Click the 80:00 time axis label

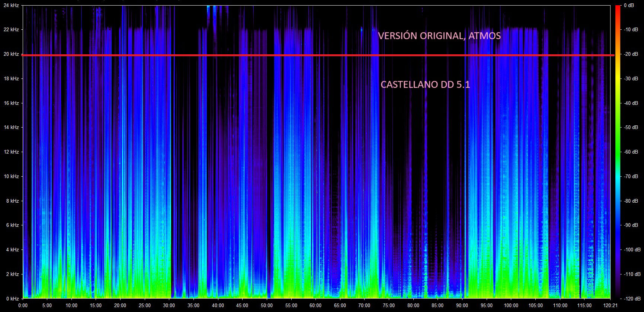(413, 306)
